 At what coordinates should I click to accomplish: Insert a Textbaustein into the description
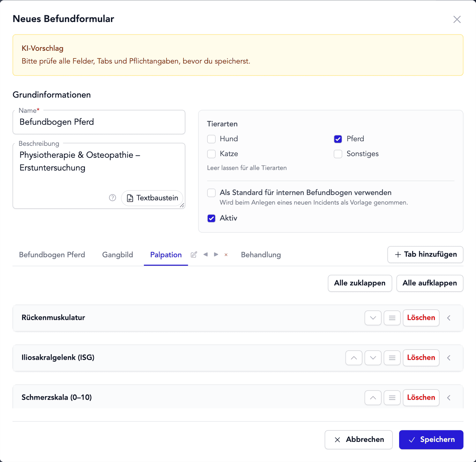[152, 198]
